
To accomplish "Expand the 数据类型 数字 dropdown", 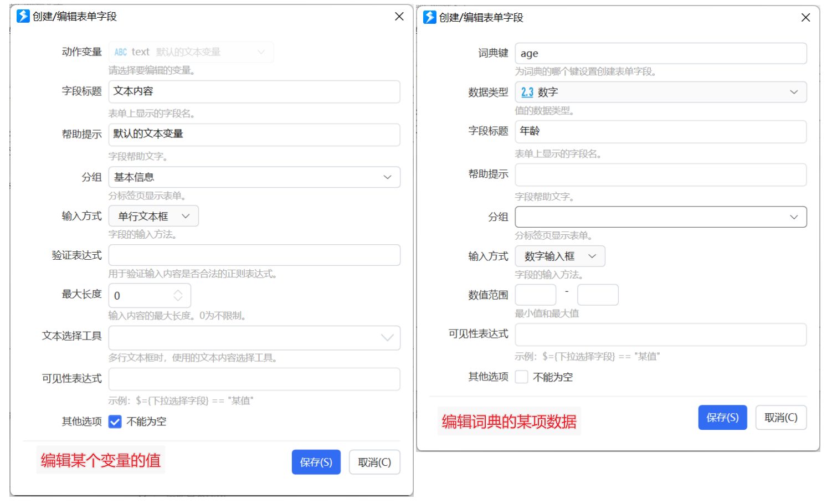I will [661, 92].
